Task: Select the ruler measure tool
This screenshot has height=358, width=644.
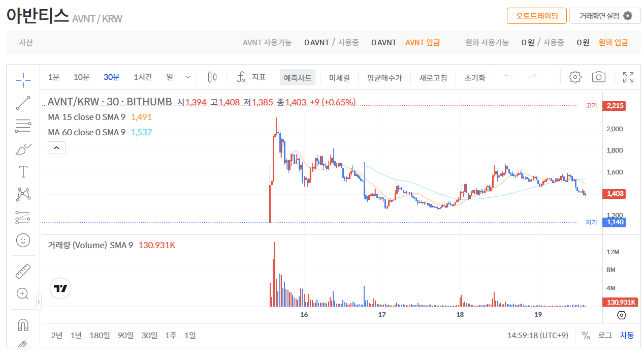Action: pyautogui.click(x=23, y=271)
